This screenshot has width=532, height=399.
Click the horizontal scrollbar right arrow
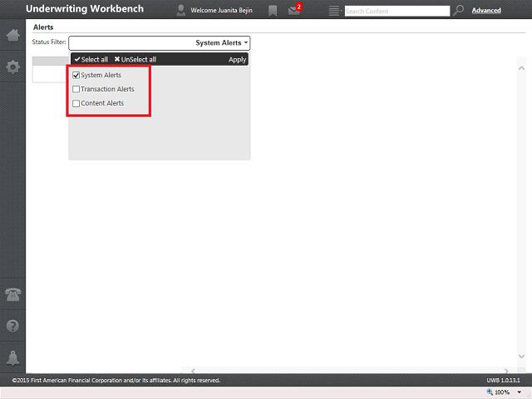(506, 371)
